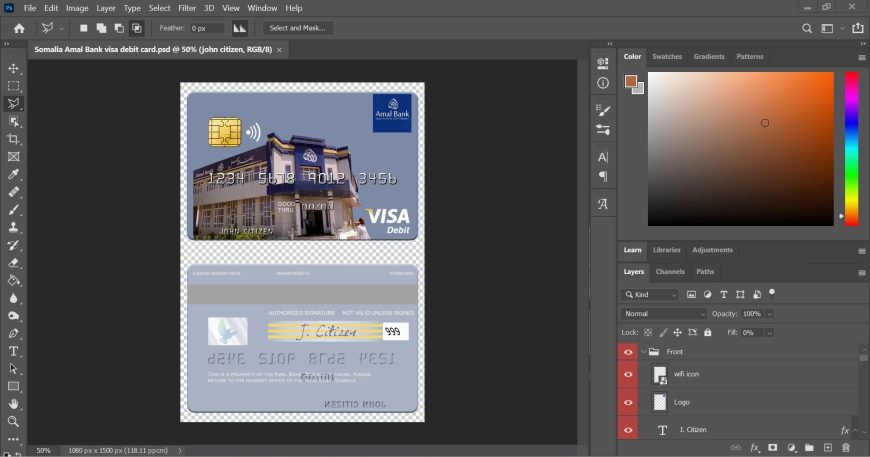Open the Layer menu

pyautogui.click(x=105, y=8)
